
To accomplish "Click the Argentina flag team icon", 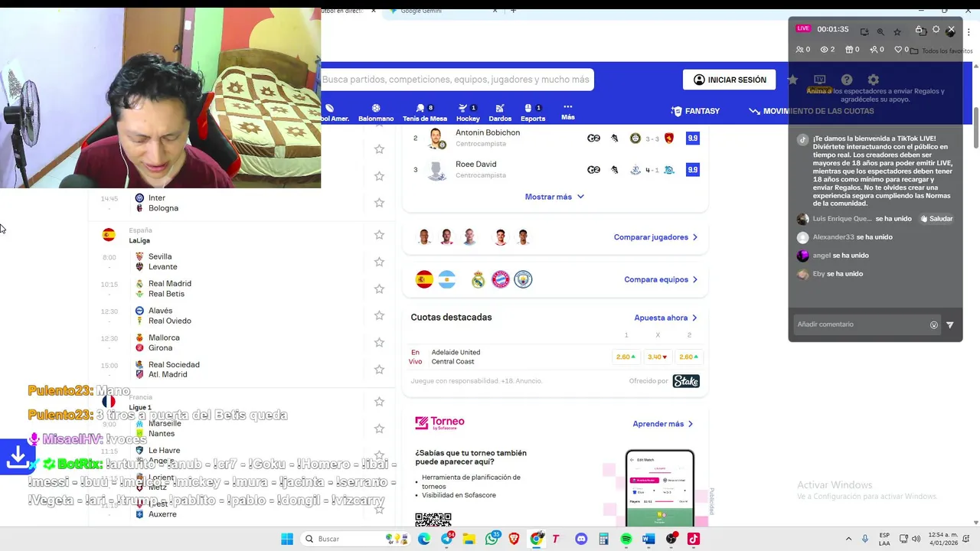I will tap(447, 279).
